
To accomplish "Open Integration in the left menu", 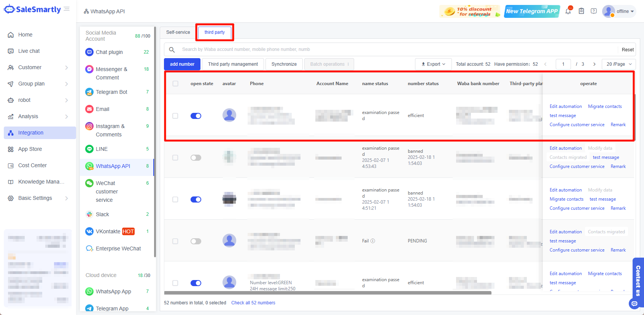I will pyautogui.click(x=31, y=133).
